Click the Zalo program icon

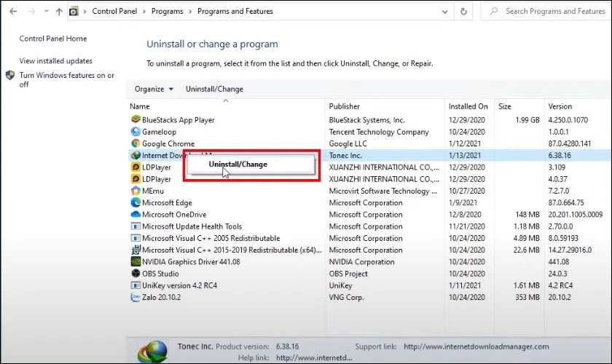point(136,297)
